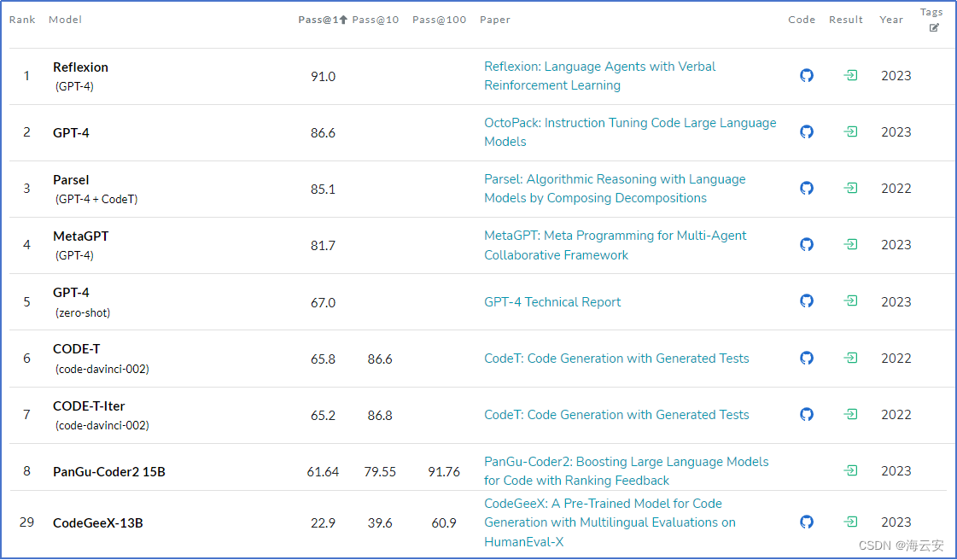
Task: Click the Paper column header
Action: (x=495, y=20)
